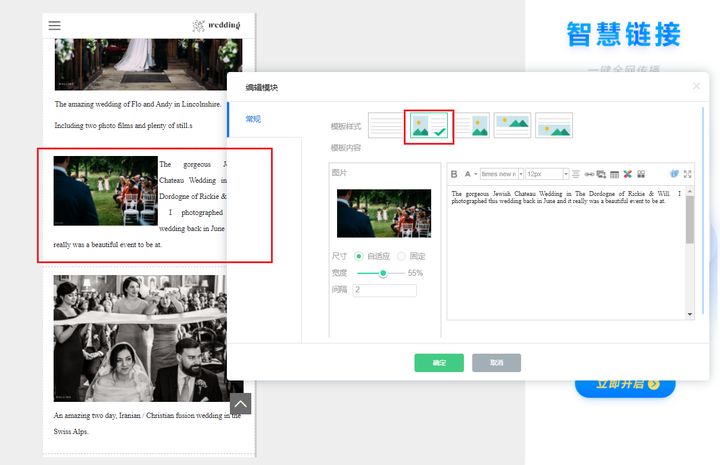Screen dimensions: 720x465
Task: Select the 固定 size radio button
Action: (402, 256)
